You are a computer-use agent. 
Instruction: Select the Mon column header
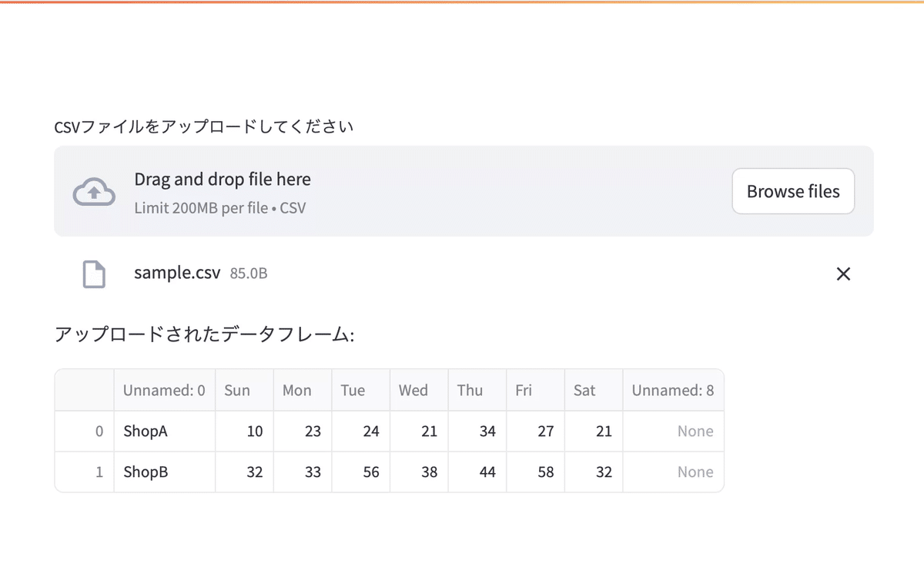pos(296,390)
